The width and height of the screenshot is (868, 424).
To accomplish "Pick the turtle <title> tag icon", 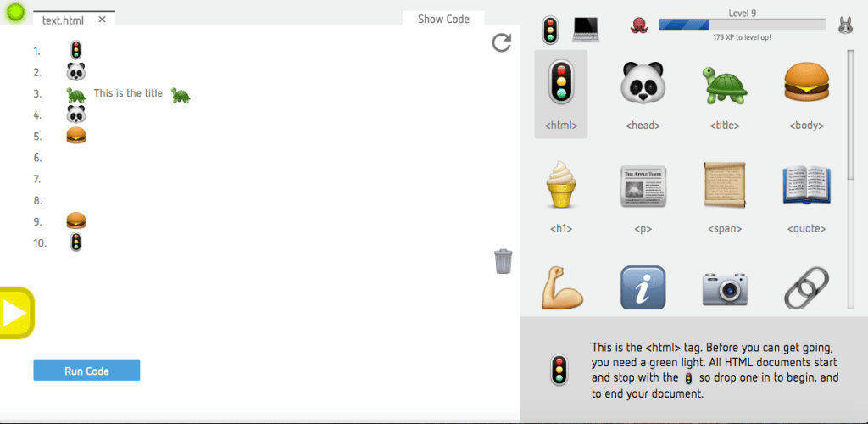I will click(x=724, y=84).
